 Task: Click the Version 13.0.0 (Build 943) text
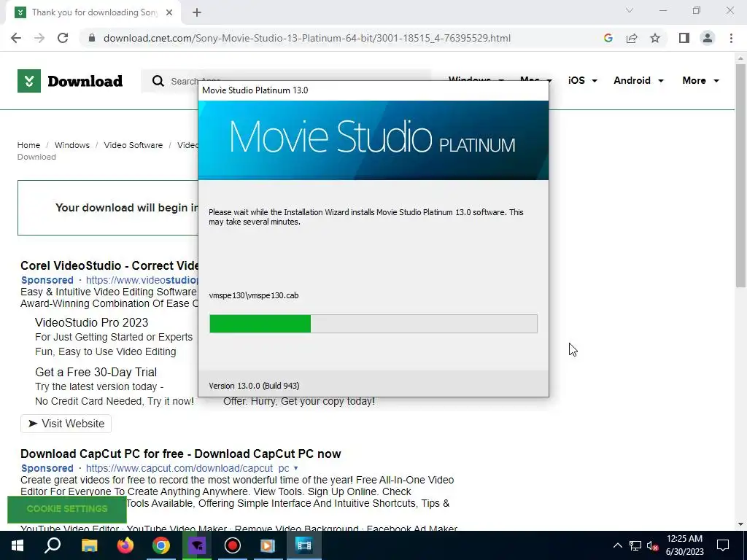(x=254, y=386)
